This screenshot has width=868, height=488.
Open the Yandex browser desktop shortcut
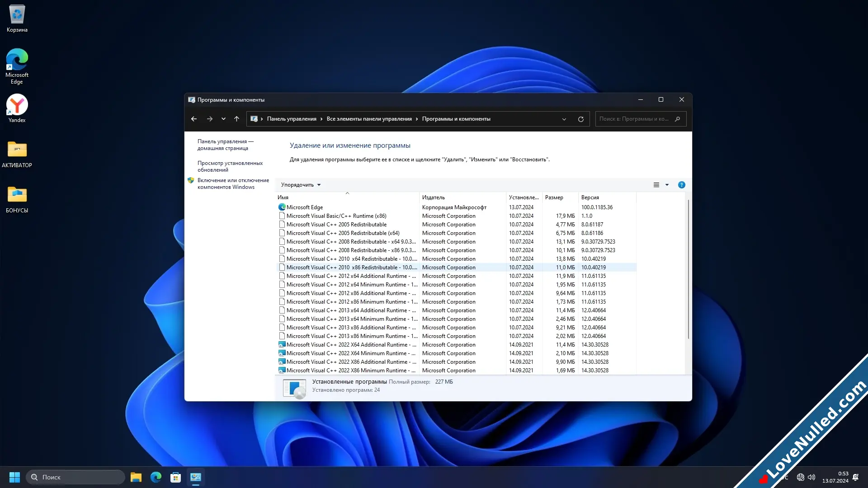17,108
